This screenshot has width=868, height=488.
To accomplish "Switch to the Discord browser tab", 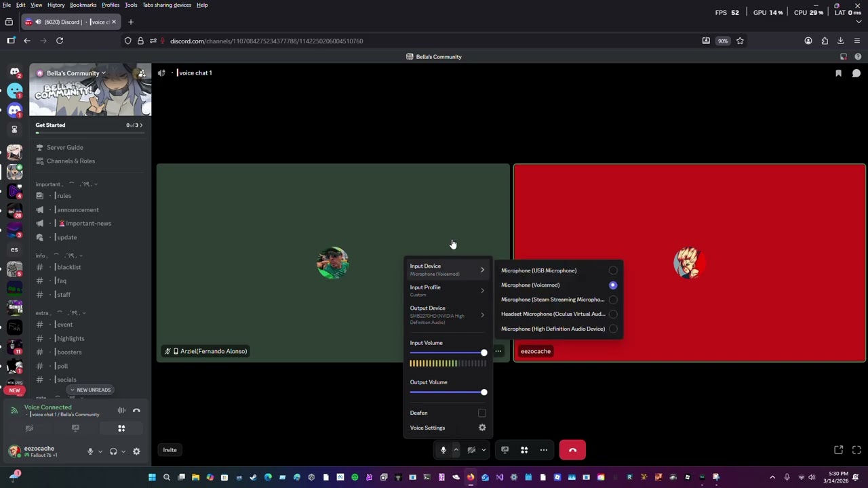I will pos(71,22).
